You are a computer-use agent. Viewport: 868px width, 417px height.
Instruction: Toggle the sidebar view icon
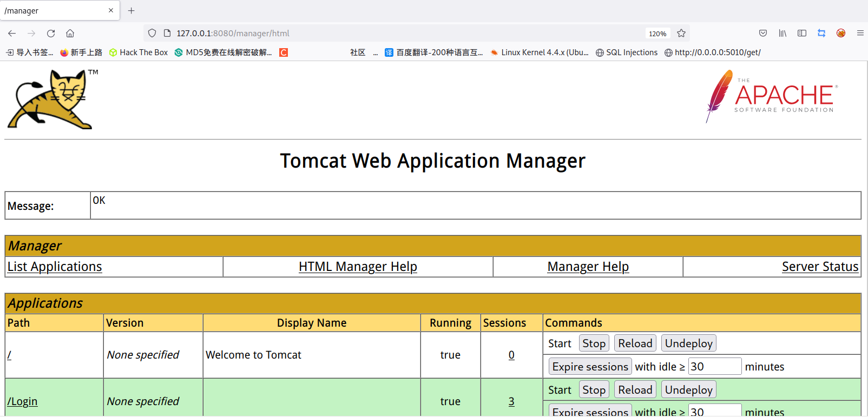coord(802,34)
